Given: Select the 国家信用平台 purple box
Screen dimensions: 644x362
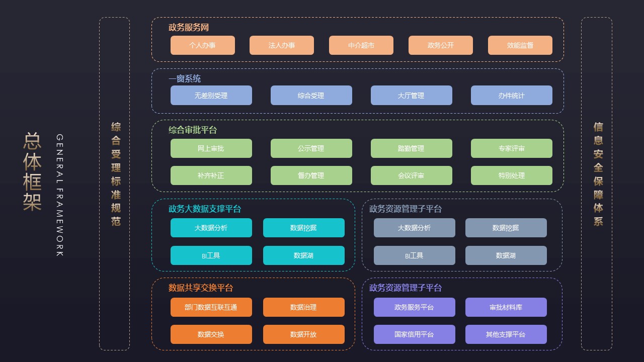Looking at the screenshot, I should [414, 334].
